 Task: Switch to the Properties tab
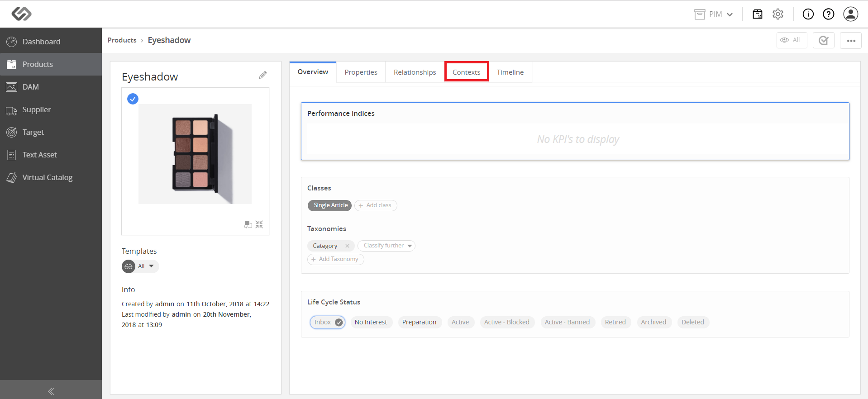point(361,72)
